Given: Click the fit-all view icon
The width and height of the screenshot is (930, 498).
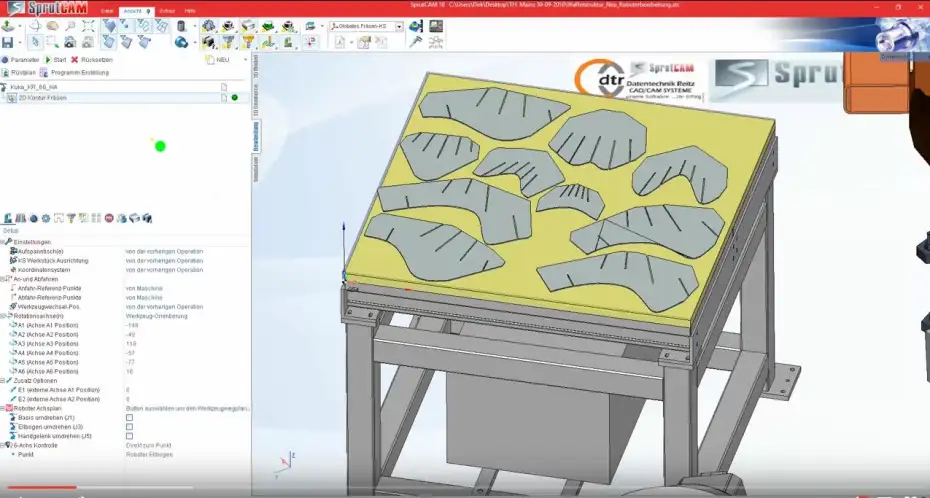Looking at the screenshot, I should 88,26.
